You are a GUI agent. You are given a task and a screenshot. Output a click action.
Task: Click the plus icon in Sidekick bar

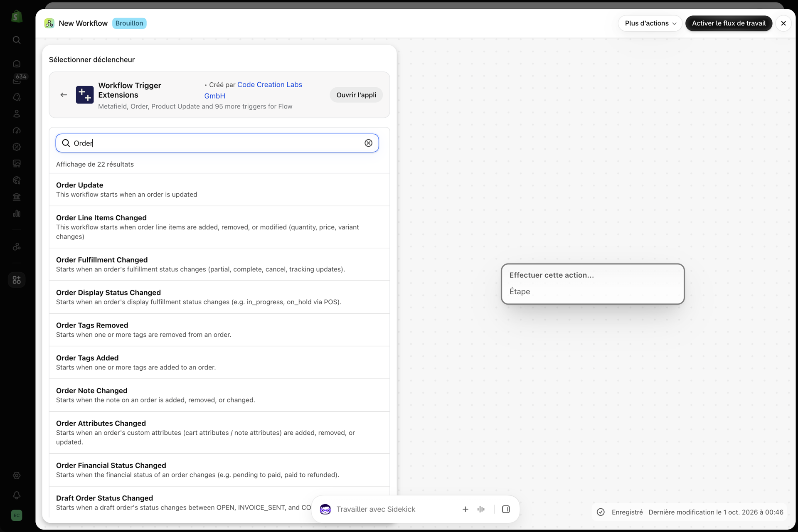tap(465, 509)
